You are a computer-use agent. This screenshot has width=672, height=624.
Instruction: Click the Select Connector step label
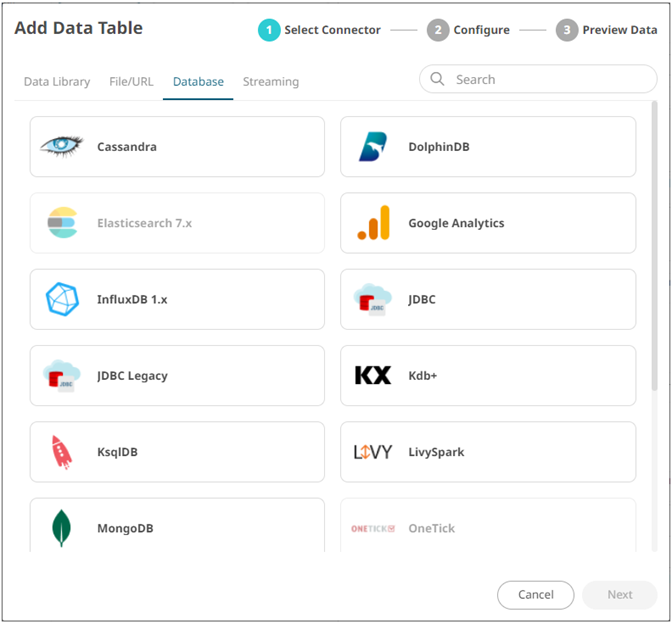[x=333, y=30]
